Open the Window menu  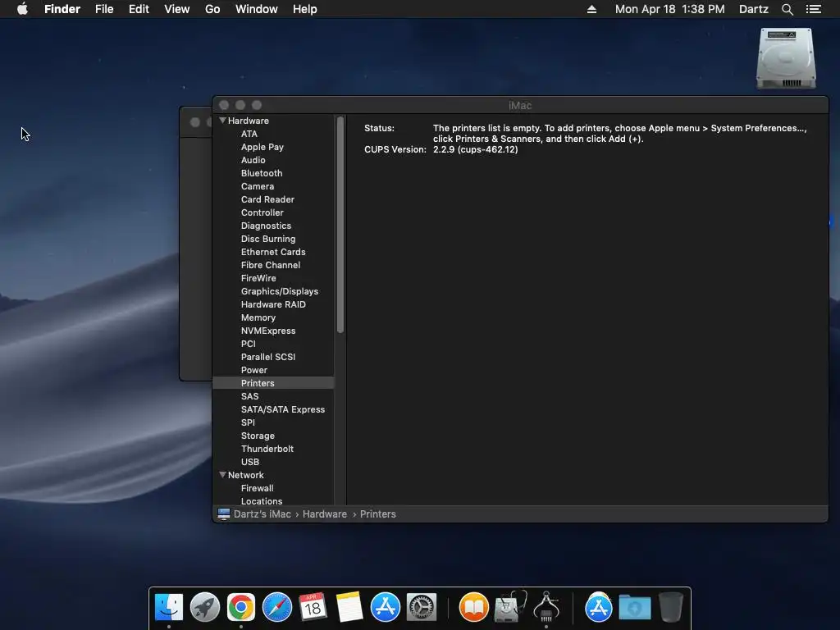257,9
